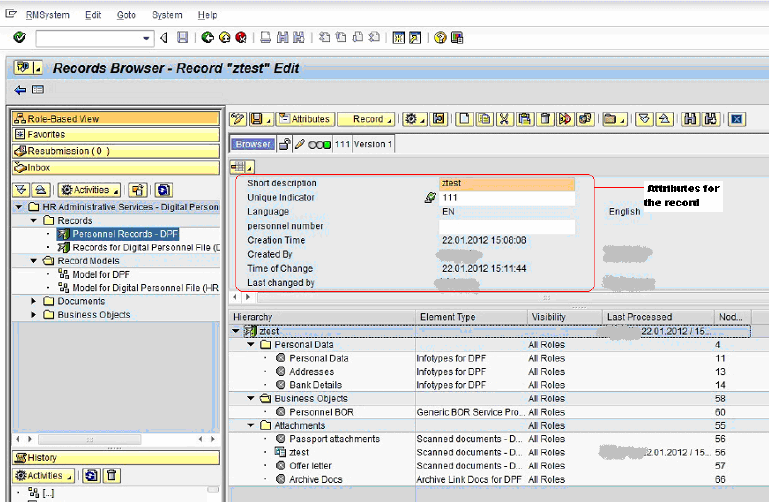Viewport: 769px width, 502px height.
Task: Click the Attributes button
Action: [x=304, y=119]
